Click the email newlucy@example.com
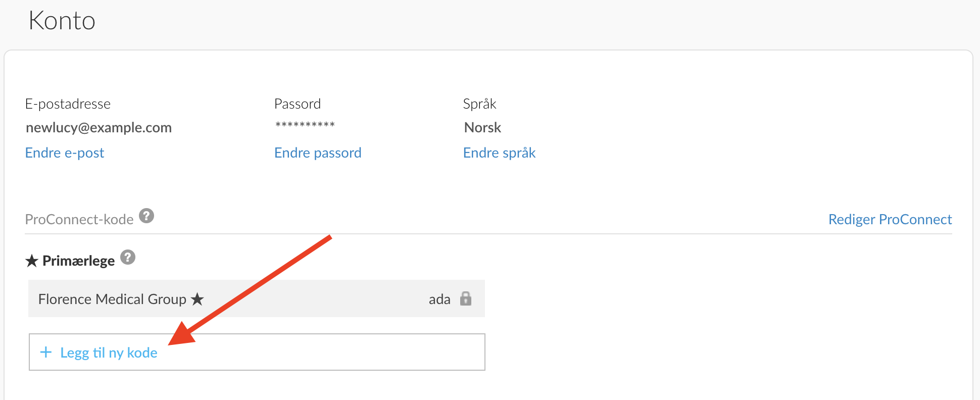Image resolution: width=980 pixels, height=400 pixels. [99, 127]
